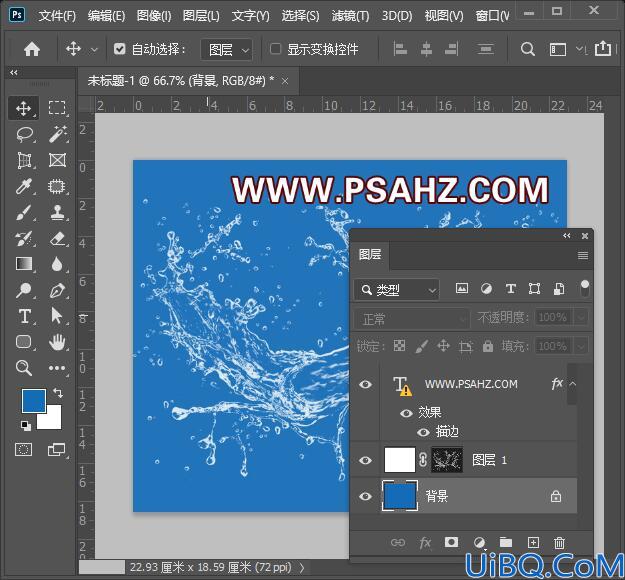Change screen mode icon in toolbox

tap(56, 450)
